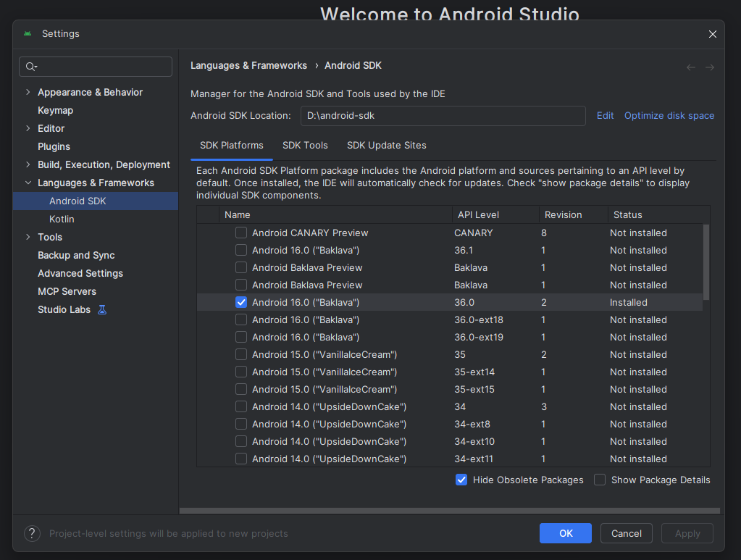Select the 34-ext11 API level cell
This screenshot has width=741, height=560.
[x=474, y=459]
